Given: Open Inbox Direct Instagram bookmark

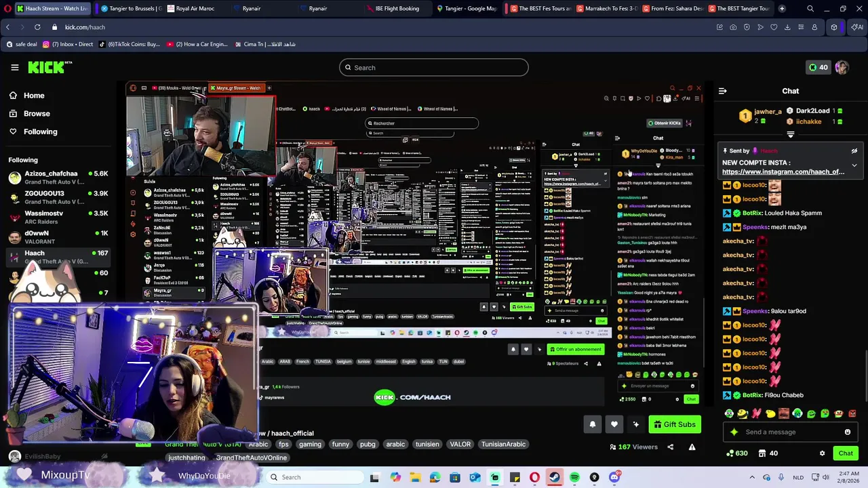Looking at the screenshot, I should (x=68, y=44).
